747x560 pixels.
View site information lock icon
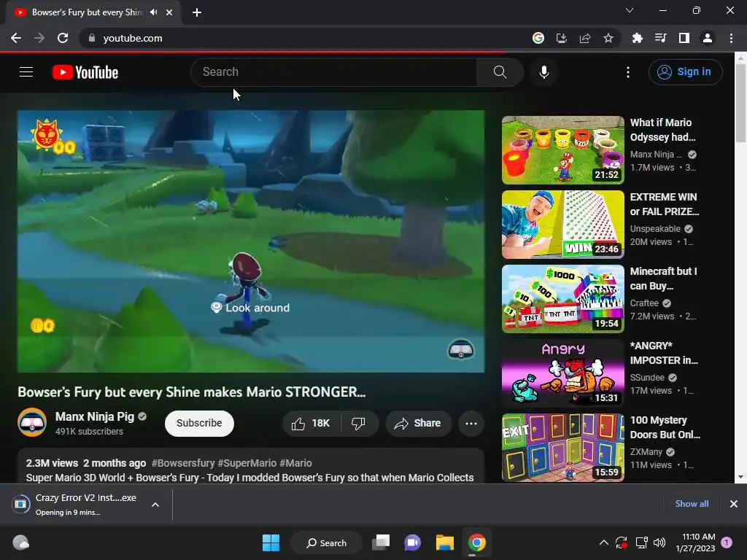(92, 38)
